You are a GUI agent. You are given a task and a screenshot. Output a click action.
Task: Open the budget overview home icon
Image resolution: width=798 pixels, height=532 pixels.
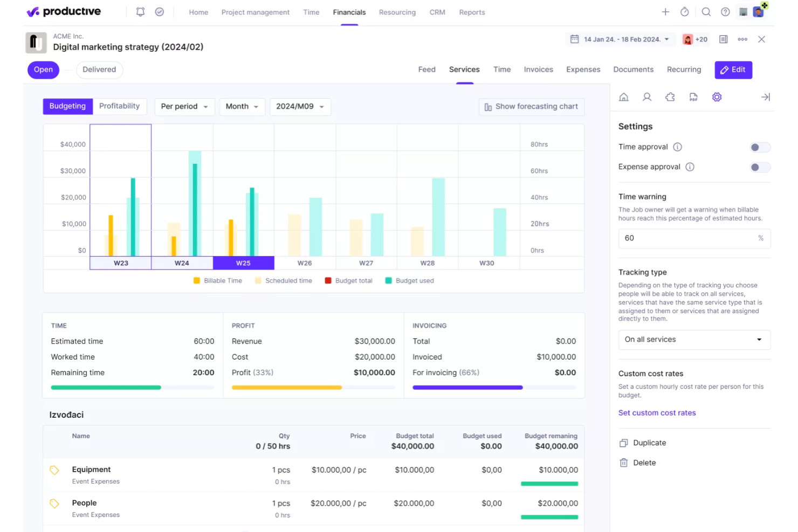pos(624,97)
